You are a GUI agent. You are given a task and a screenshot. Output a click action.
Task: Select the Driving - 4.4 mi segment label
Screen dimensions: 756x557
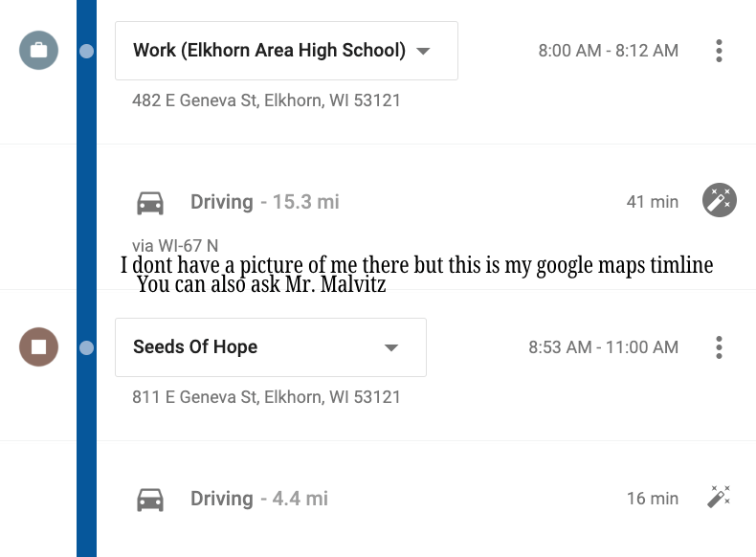(258, 499)
